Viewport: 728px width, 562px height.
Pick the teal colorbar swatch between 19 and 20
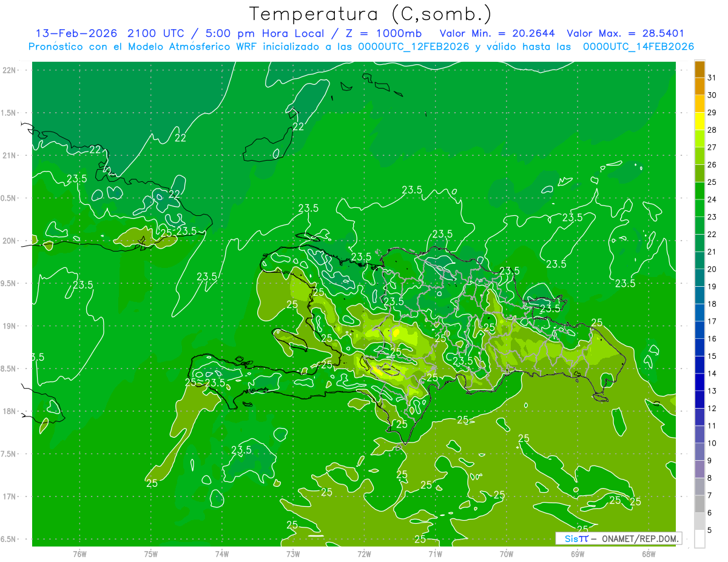pyautogui.click(x=699, y=278)
